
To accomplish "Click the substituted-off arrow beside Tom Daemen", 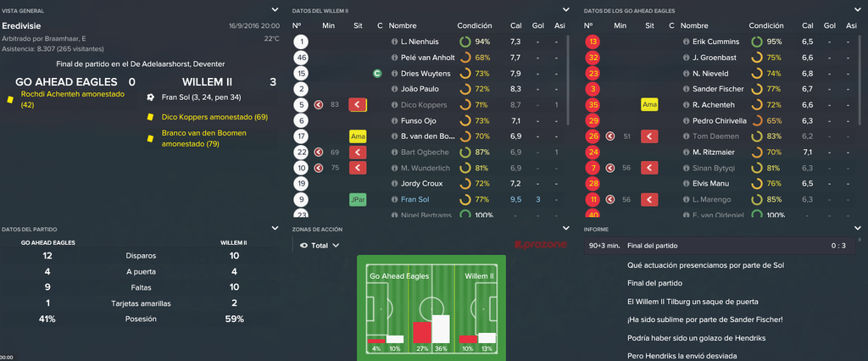I will pyautogui.click(x=609, y=136).
